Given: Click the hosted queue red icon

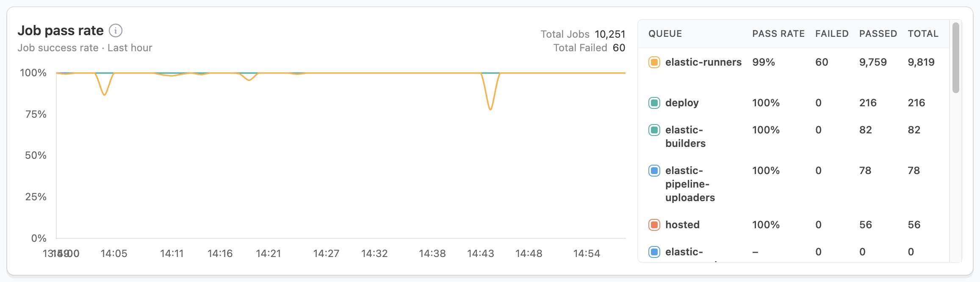Looking at the screenshot, I should coord(654,224).
